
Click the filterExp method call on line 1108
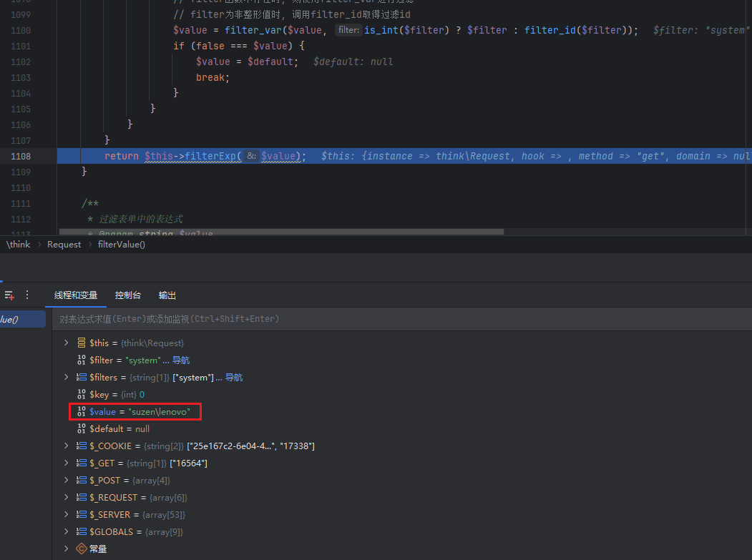pos(210,157)
